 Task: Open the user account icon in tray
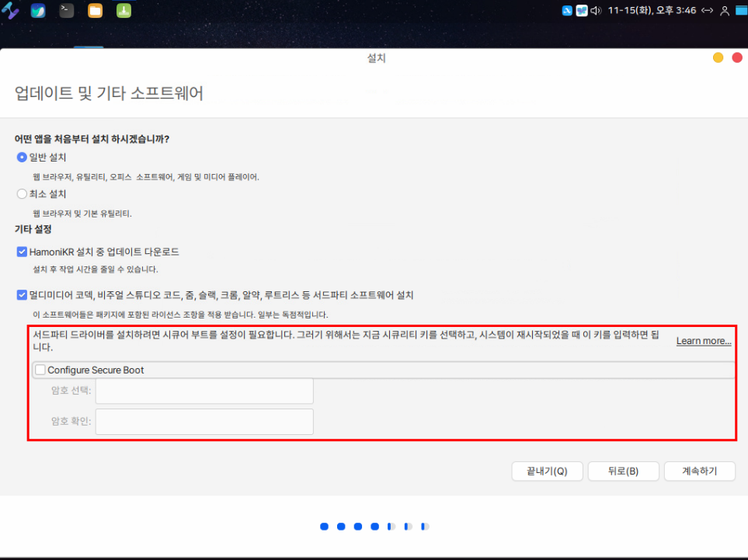[725, 11]
